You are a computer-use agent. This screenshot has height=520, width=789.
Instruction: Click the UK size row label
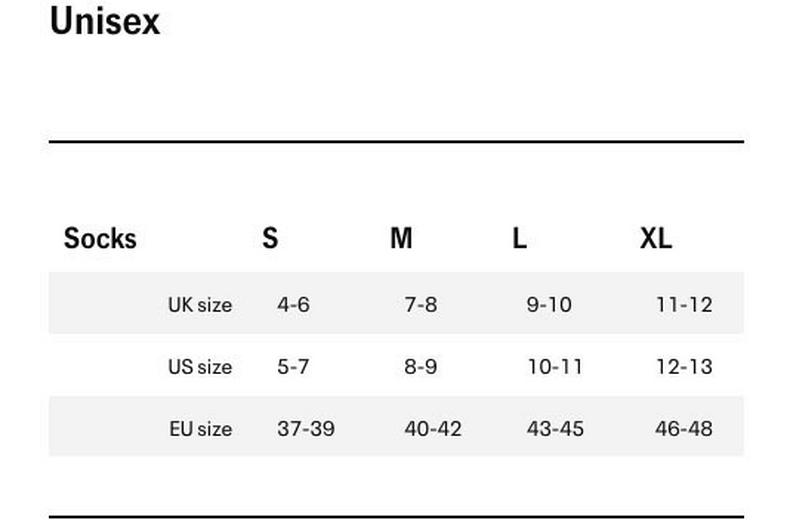click(x=200, y=305)
